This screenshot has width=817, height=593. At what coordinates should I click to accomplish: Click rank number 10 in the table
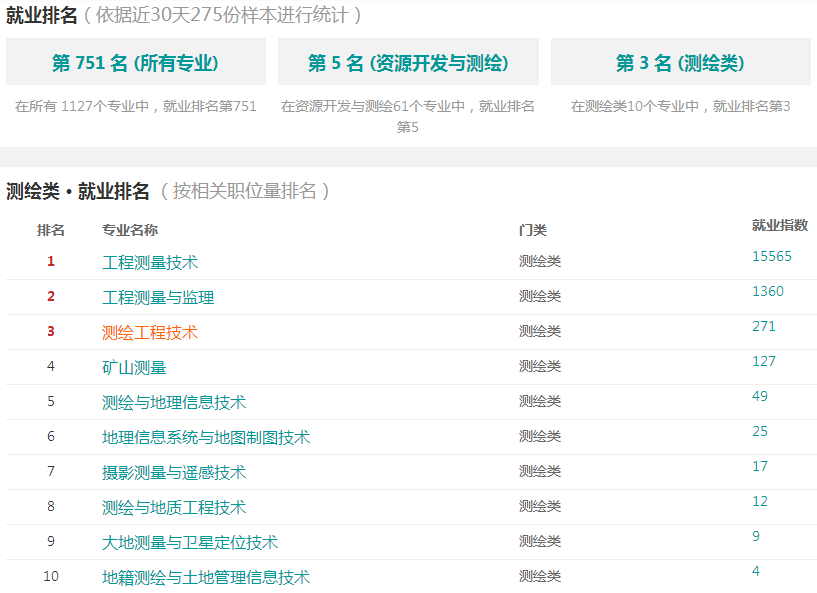51,576
